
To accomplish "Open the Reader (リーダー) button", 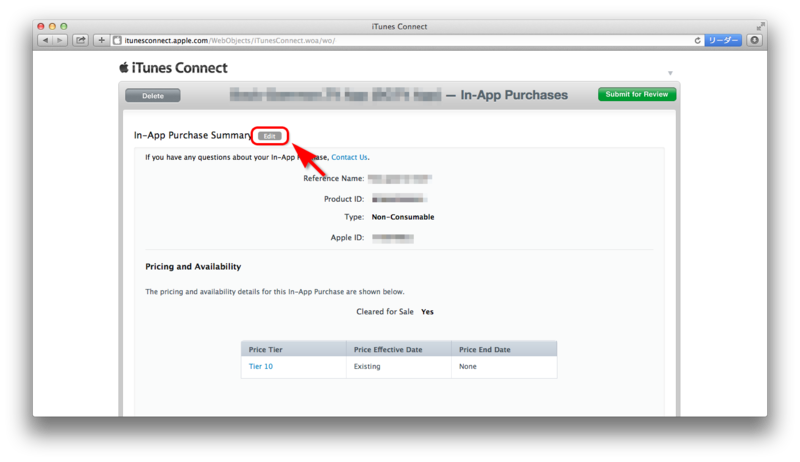I will point(722,40).
